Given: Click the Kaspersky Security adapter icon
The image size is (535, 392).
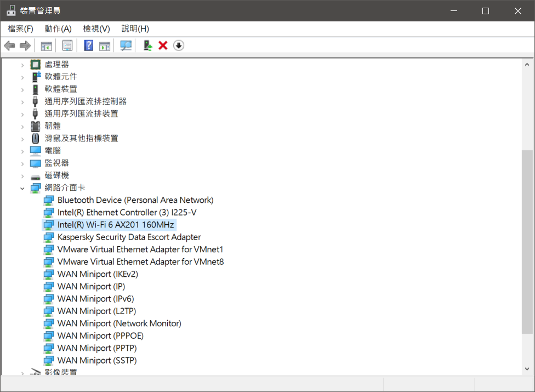Looking at the screenshot, I should tap(49, 237).
